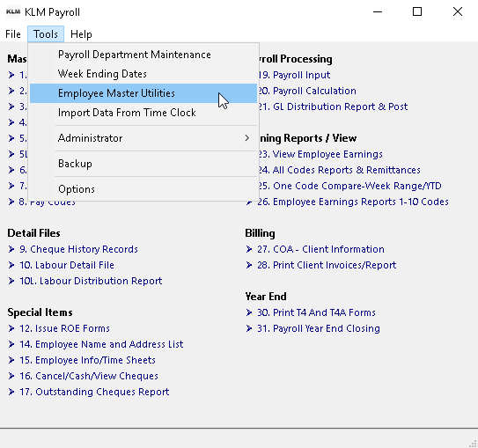
Task: Click arrow icon beside Cheque History Records
Action: [11, 249]
